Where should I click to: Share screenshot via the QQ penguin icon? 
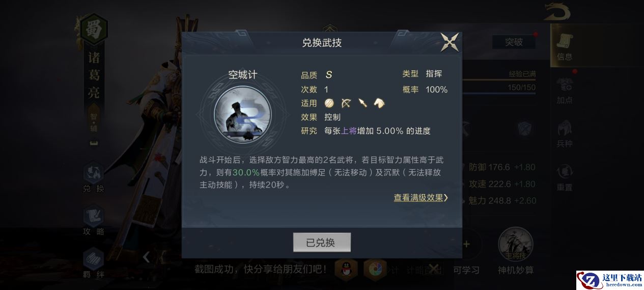coord(346,269)
